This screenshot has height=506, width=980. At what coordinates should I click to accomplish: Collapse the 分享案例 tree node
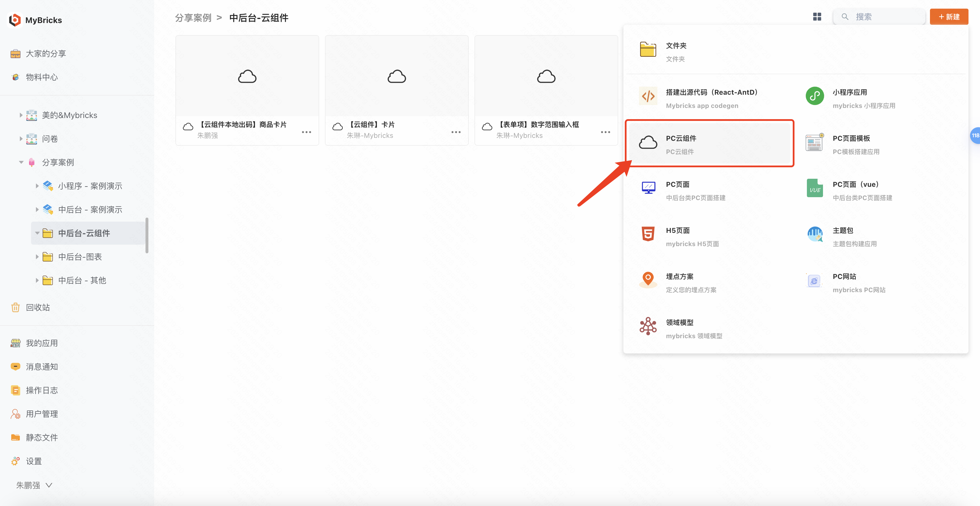[x=21, y=162]
